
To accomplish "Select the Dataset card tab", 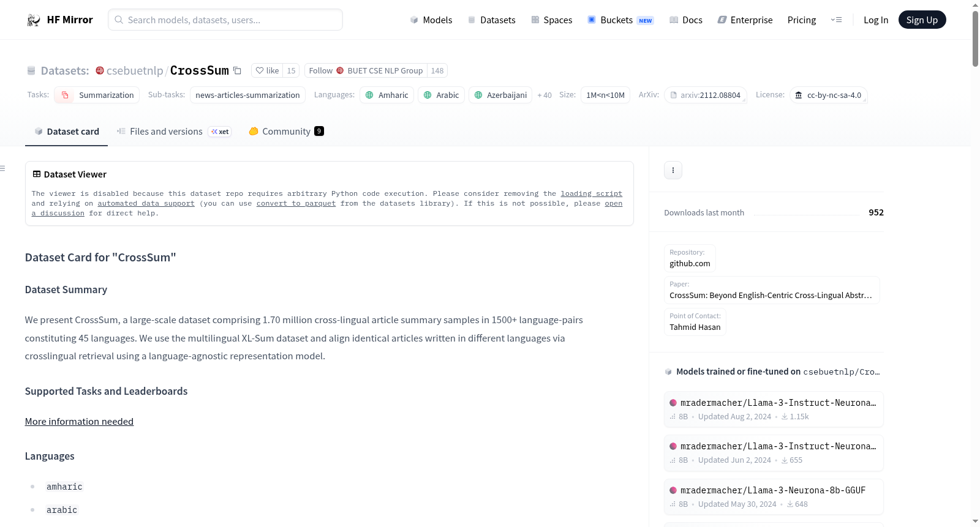I will pyautogui.click(x=67, y=132).
